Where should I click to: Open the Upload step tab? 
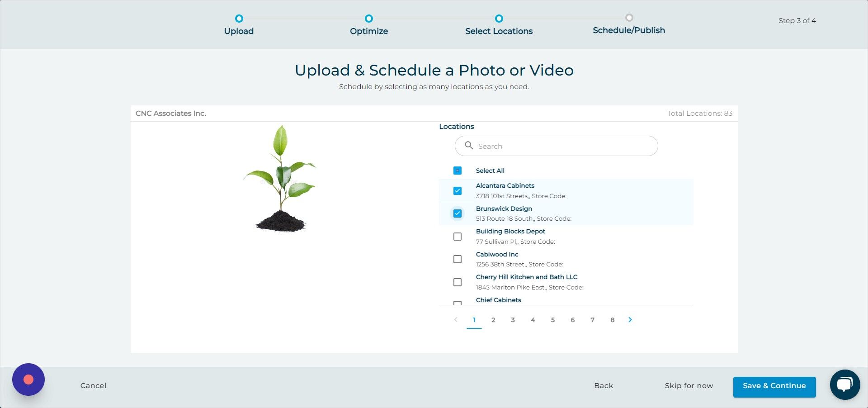239,31
